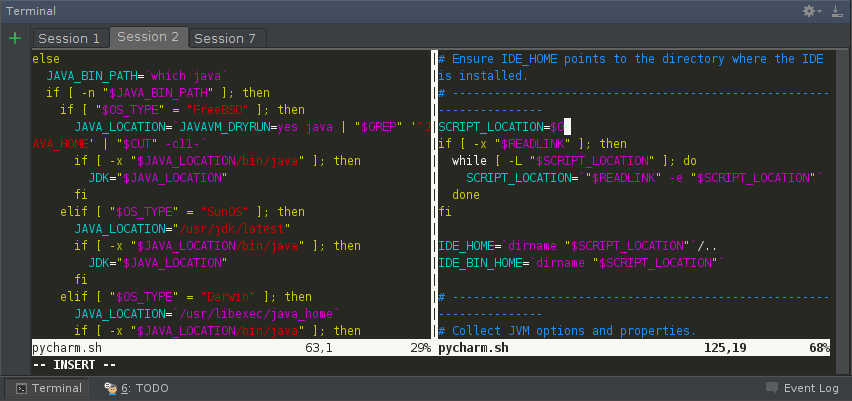The width and height of the screenshot is (852, 401).
Task: Click the 29% scroll position indicator
Action: tap(421, 348)
